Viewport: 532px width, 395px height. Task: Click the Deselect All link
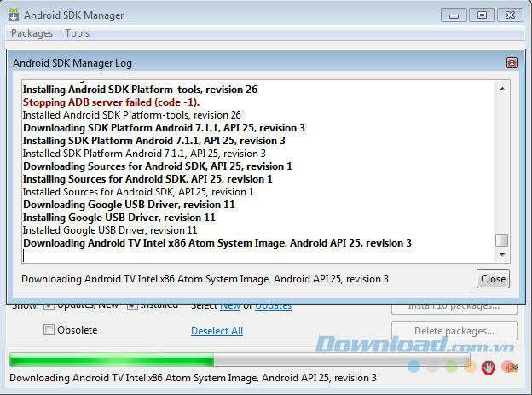click(x=217, y=330)
